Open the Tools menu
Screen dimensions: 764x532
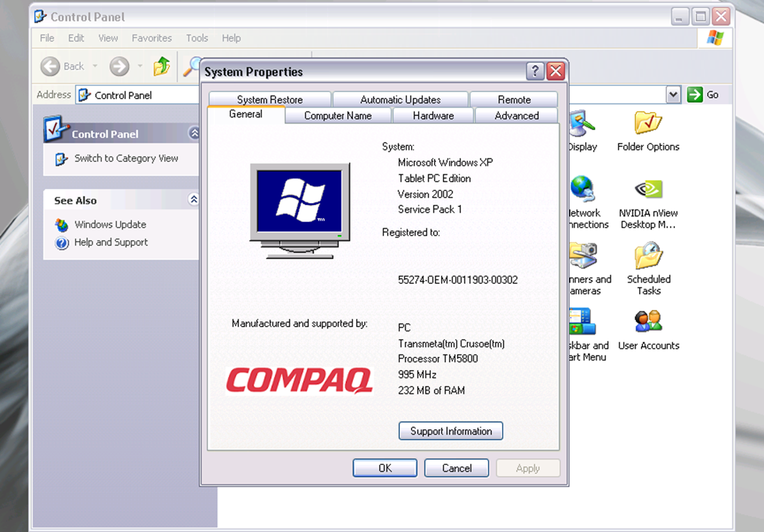[x=197, y=38]
